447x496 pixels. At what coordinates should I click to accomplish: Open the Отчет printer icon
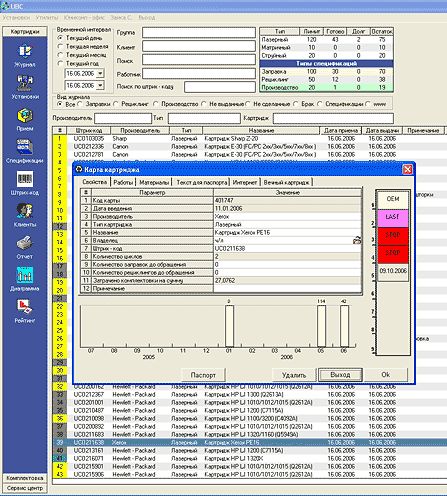[x=25, y=243]
